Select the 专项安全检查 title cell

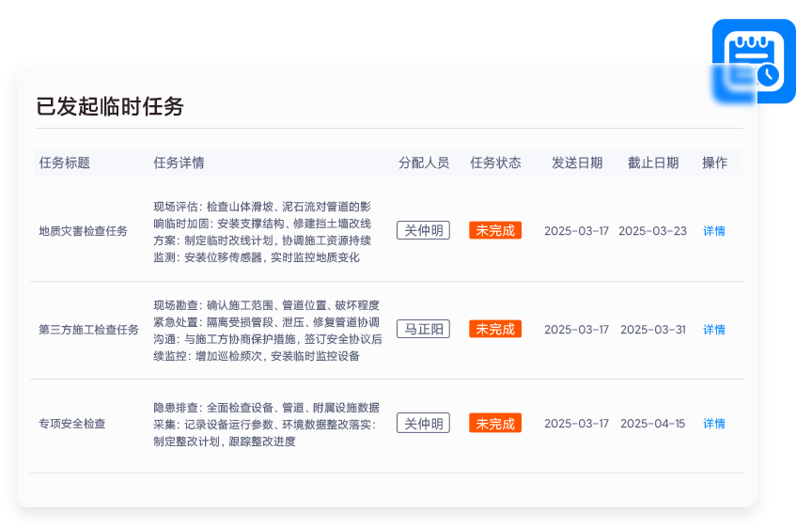(x=72, y=424)
